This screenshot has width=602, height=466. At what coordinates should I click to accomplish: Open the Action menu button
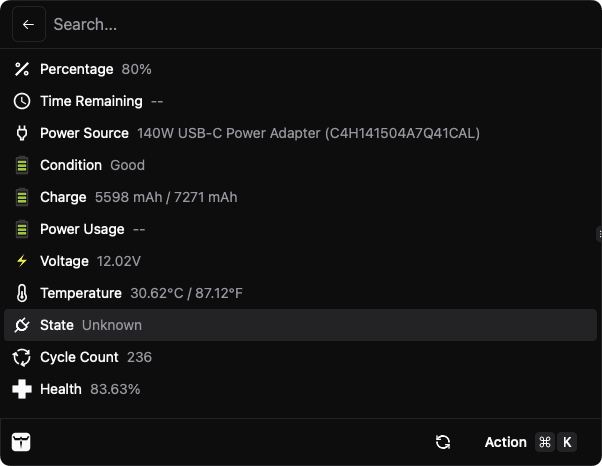(x=505, y=442)
